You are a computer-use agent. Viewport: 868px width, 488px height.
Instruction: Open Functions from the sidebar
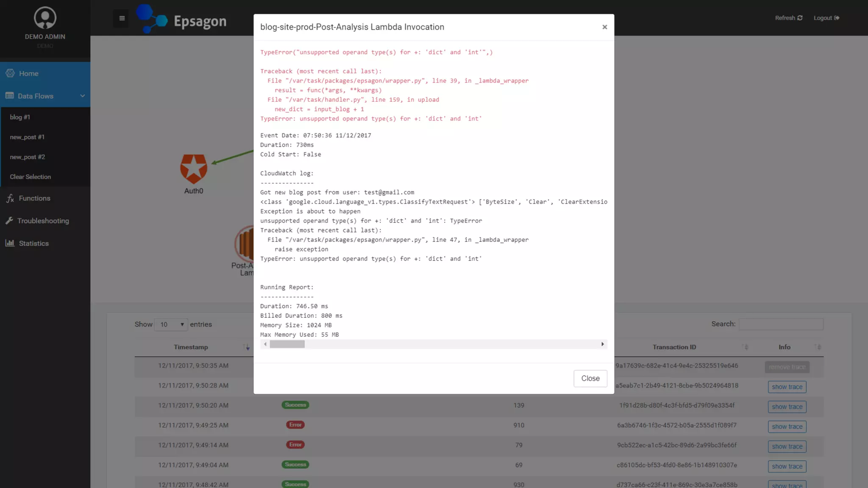tap(34, 198)
